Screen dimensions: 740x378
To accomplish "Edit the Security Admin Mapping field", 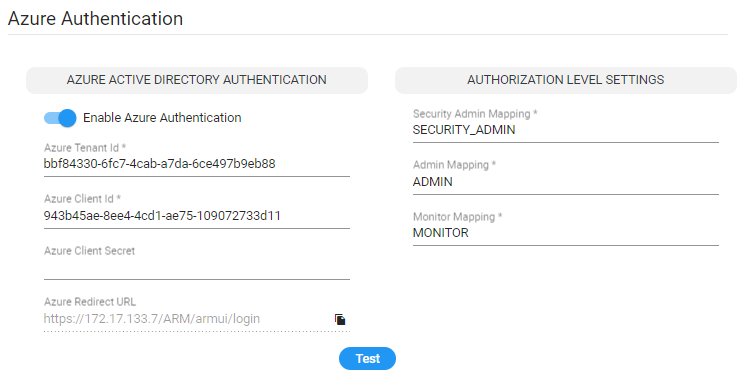I will click(x=565, y=130).
